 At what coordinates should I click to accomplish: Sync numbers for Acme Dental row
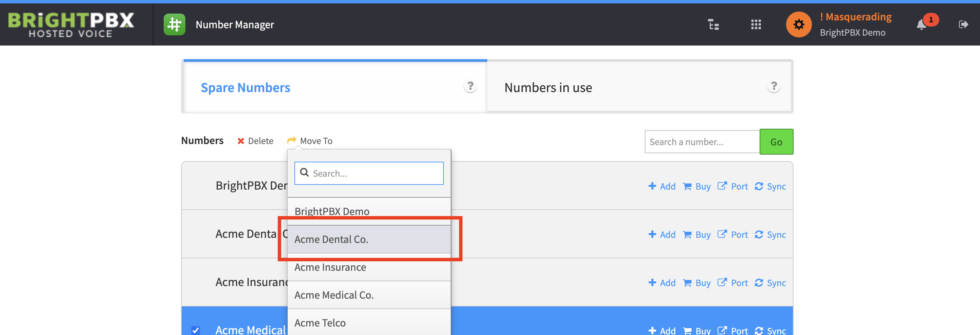tap(770, 235)
